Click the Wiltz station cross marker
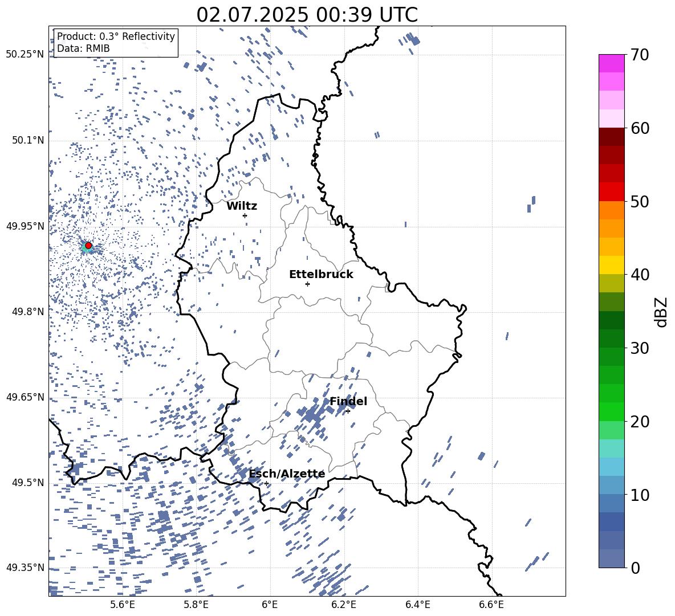The image size is (675, 616). (x=245, y=215)
